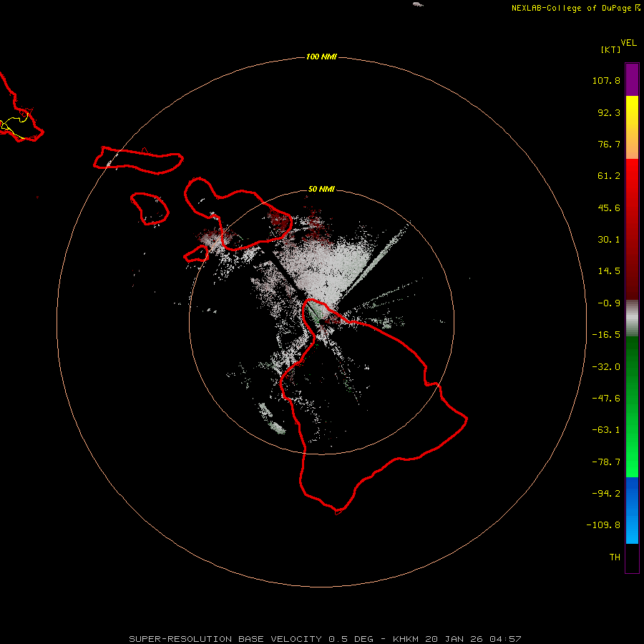Click the 100 NMI range ring label
This screenshot has height=644, width=644.
[321, 57]
